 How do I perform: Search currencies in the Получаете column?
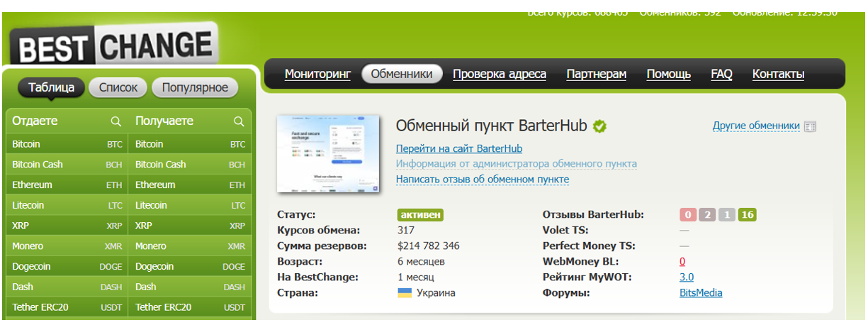pos(239,121)
